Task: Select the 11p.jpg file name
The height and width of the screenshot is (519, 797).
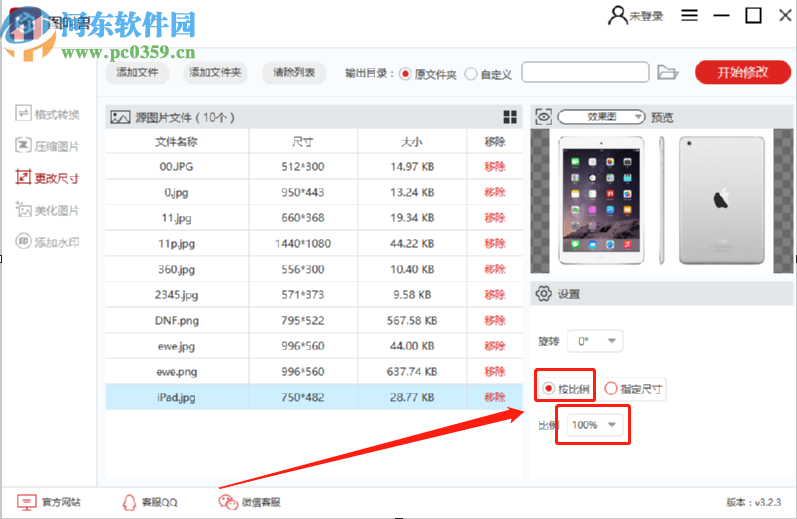Action: coord(176,243)
